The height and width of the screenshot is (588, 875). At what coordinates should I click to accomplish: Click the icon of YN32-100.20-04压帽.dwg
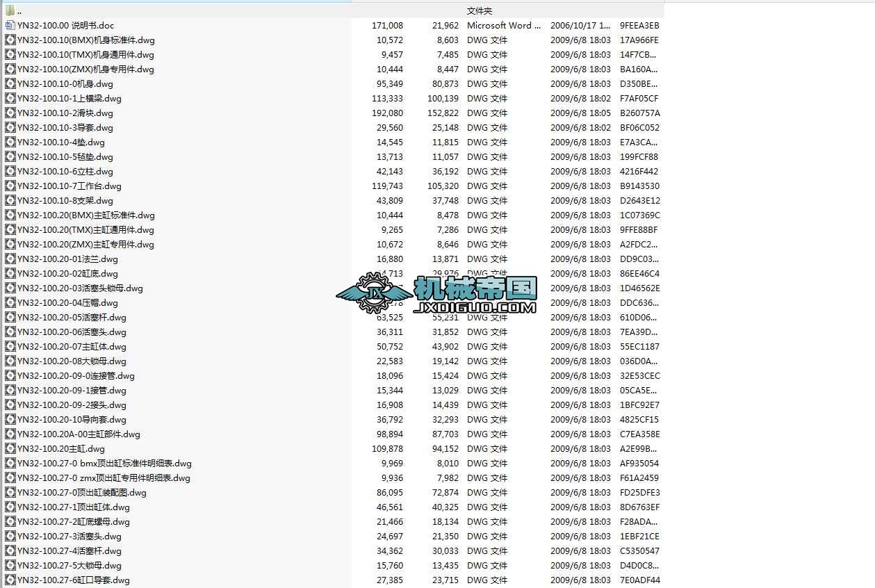pos(10,302)
